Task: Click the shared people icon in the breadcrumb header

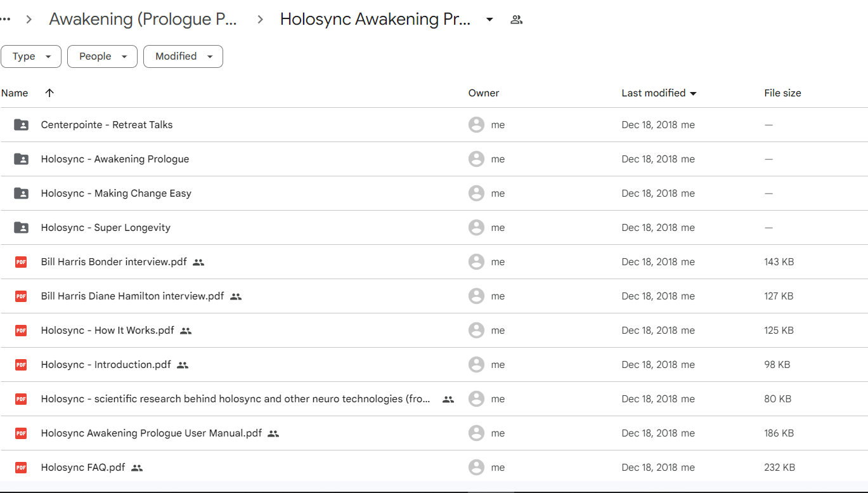Action: 517,20
